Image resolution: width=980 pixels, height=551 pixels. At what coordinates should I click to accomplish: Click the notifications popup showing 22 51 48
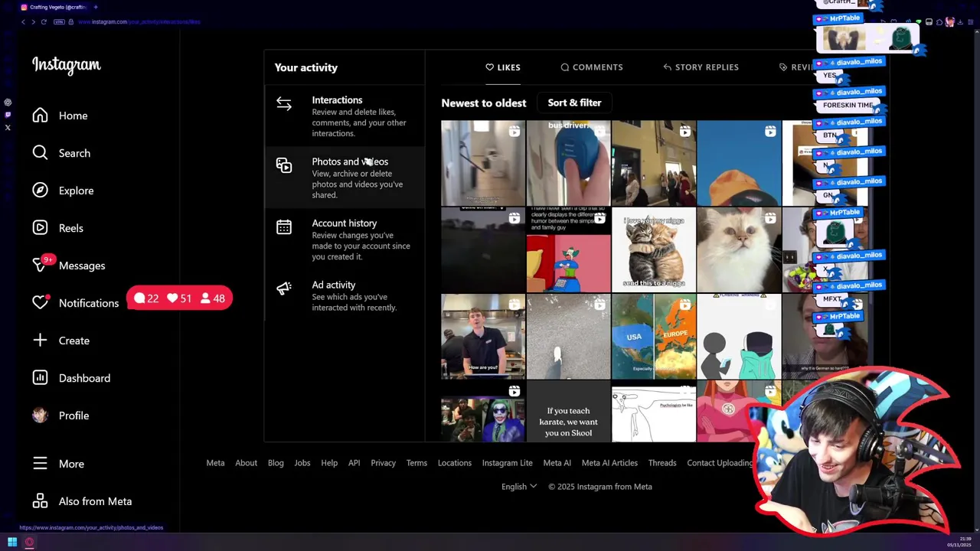(180, 298)
